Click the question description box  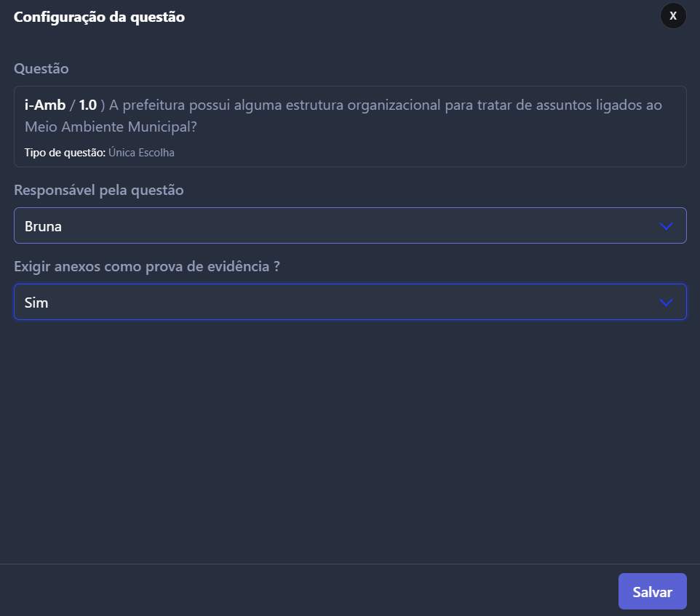click(x=350, y=127)
